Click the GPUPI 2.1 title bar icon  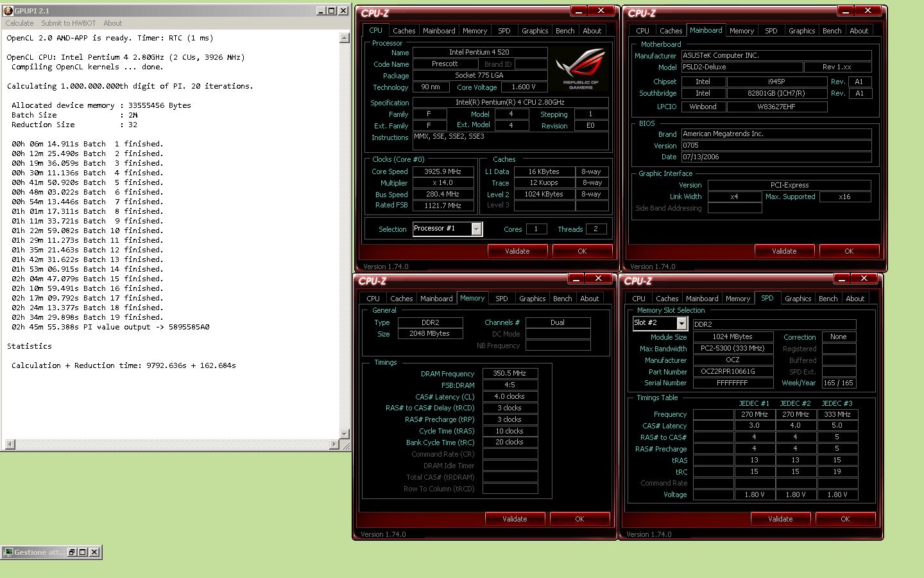point(8,10)
